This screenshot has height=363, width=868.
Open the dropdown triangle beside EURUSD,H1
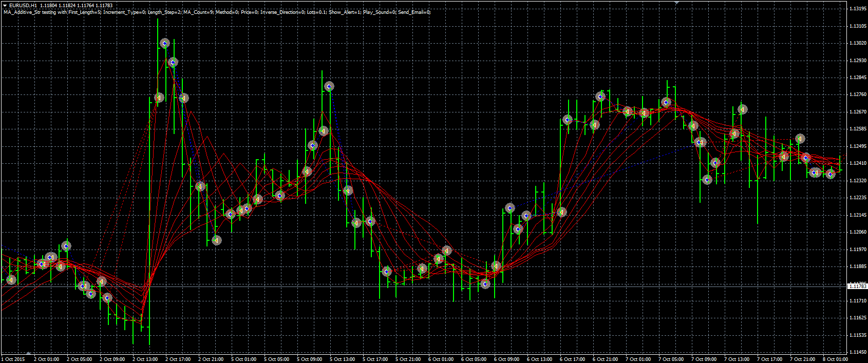[4, 5]
